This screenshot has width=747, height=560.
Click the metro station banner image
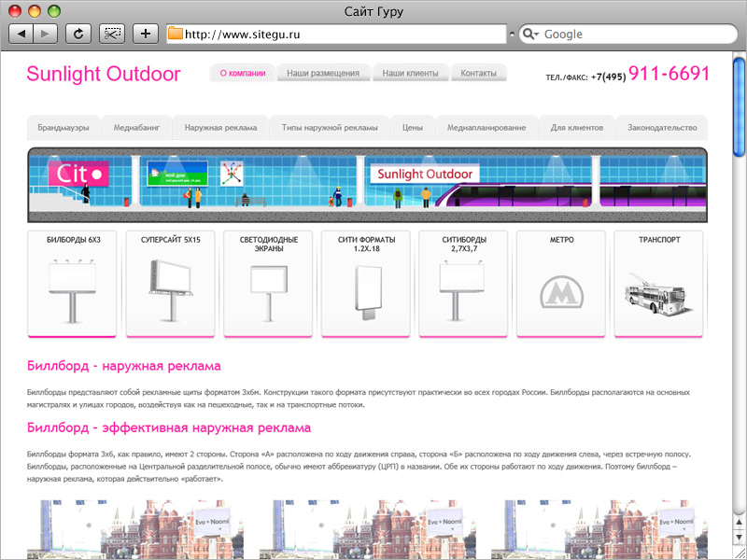tap(367, 185)
